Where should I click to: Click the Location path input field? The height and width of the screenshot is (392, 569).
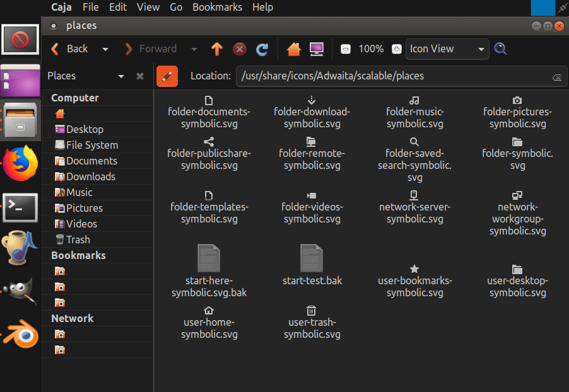[x=401, y=76]
